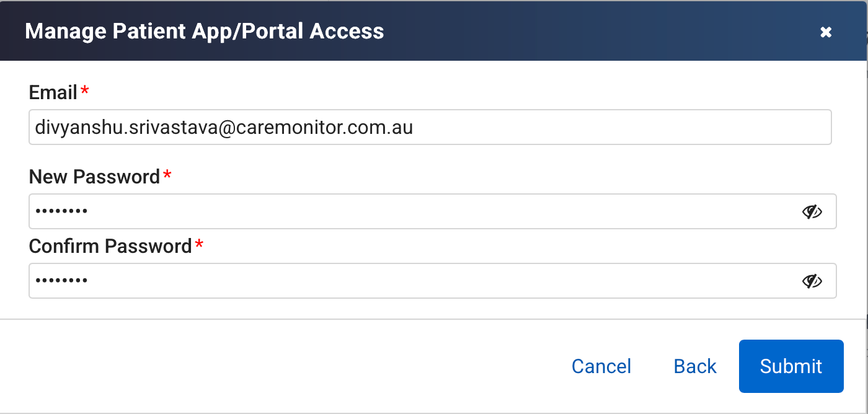Click the New Password label text
This screenshot has height=414, width=868.
pos(94,177)
